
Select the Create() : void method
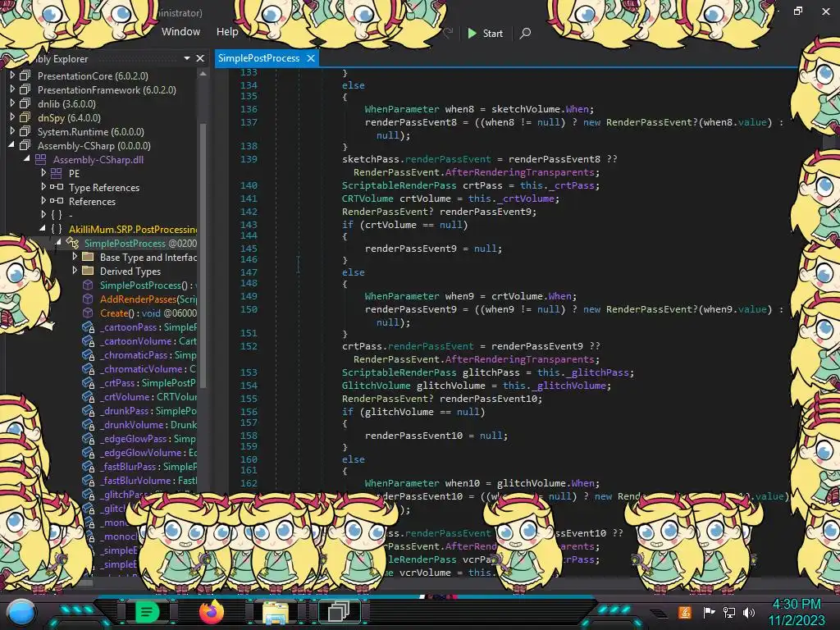(148, 313)
